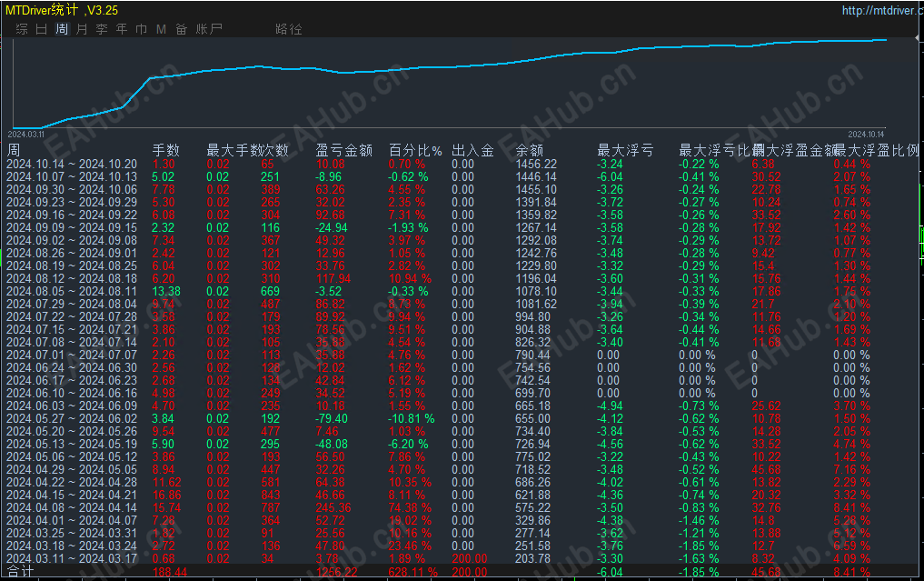The image size is (924, 581).
Task: Open the 月 monthly statistics tab
Action: [82, 29]
